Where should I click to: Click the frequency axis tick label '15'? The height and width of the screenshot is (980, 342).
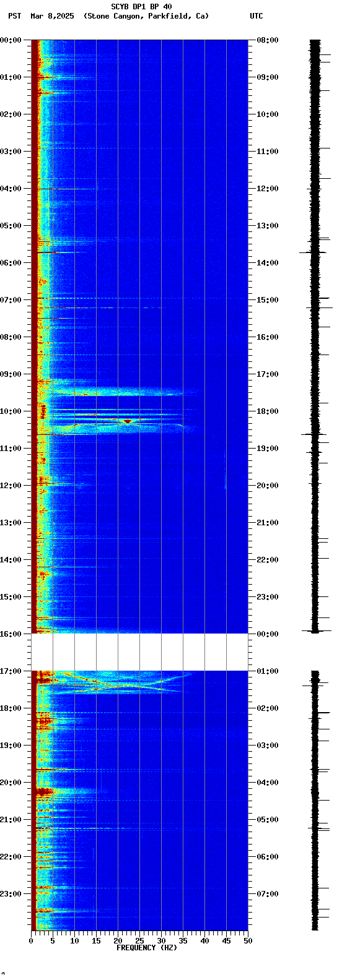tap(96, 941)
